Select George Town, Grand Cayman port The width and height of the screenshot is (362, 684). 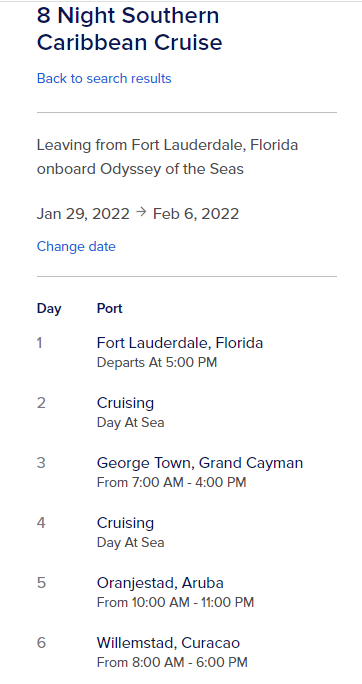pos(200,462)
